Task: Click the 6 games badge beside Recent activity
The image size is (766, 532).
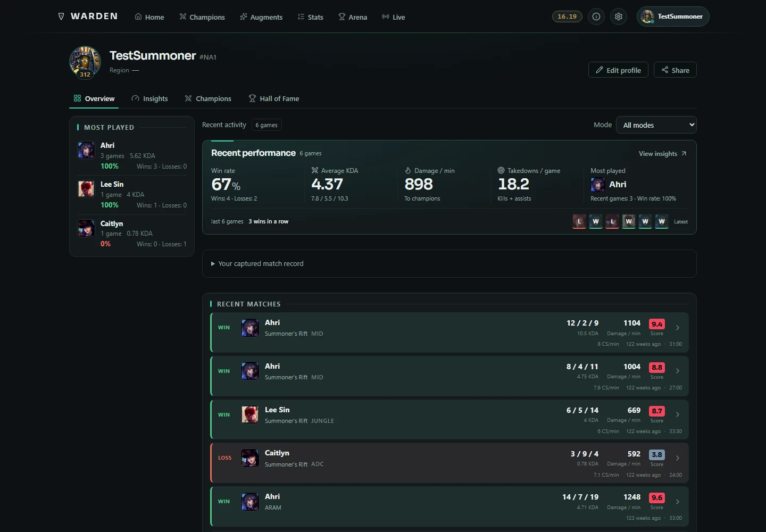Action: (x=267, y=125)
